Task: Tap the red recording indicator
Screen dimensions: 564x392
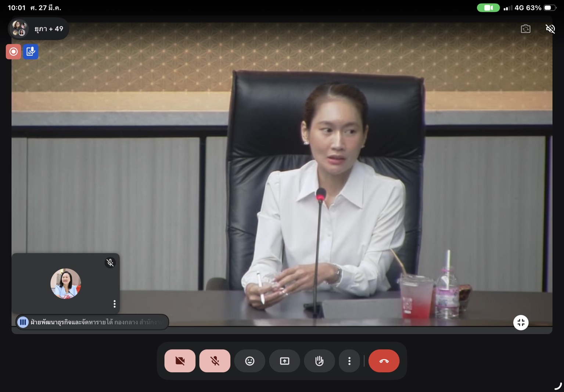Action: (x=14, y=52)
